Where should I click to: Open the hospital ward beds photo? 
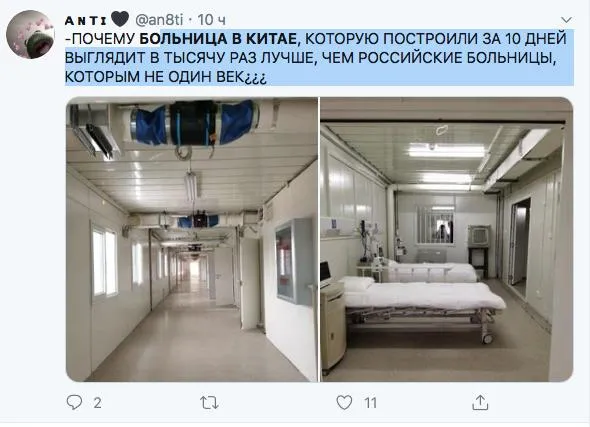[447, 239]
